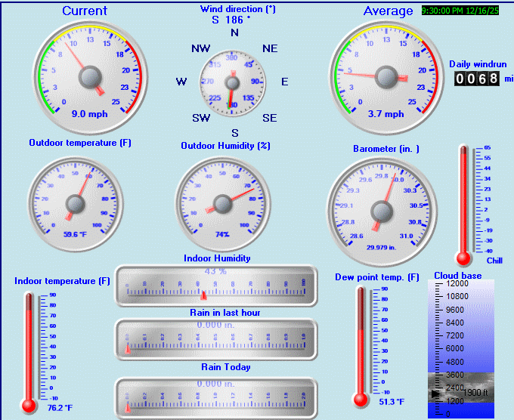Image resolution: width=514 pixels, height=420 pixels.
Task: Click the Current wind speed gauge
Action: tap(89, 76)
